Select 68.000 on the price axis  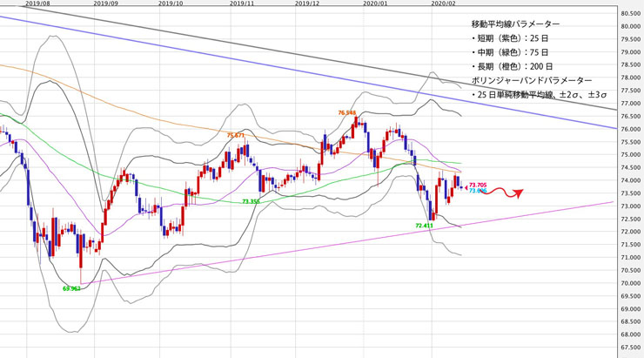pos(631,334)
